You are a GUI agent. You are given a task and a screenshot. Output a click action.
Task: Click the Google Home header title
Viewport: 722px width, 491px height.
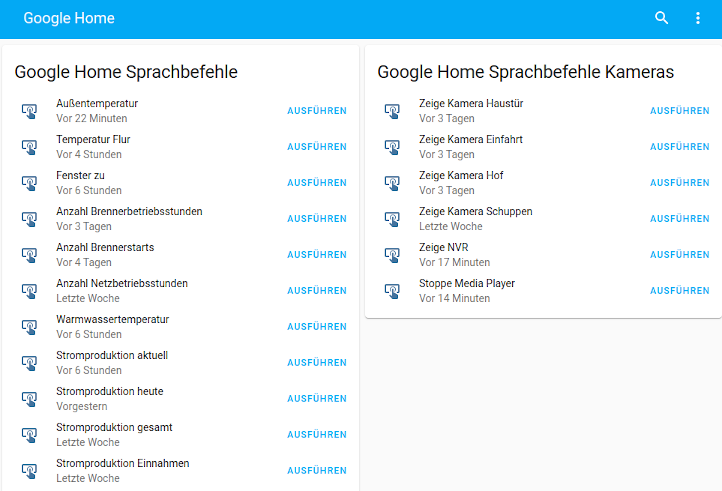(x=69, y=18)
